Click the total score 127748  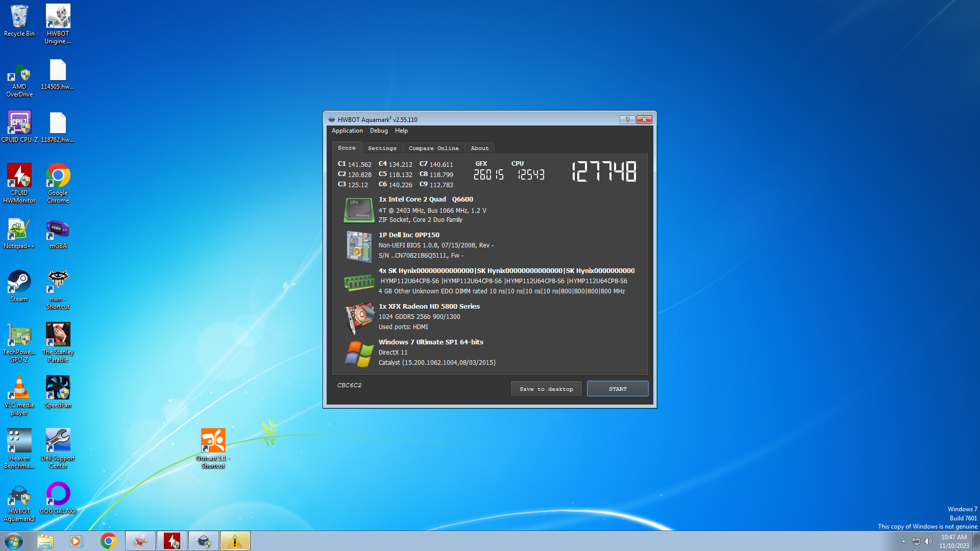click(x=604, y=171)
